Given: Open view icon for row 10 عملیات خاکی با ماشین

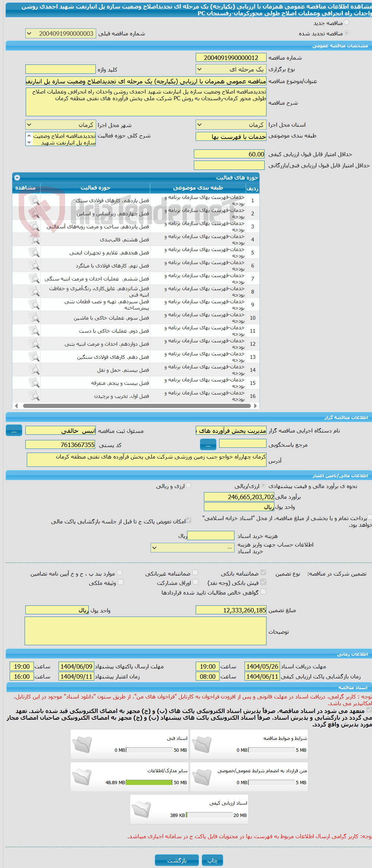Looking at the screenshot, I should coord(34,318).
